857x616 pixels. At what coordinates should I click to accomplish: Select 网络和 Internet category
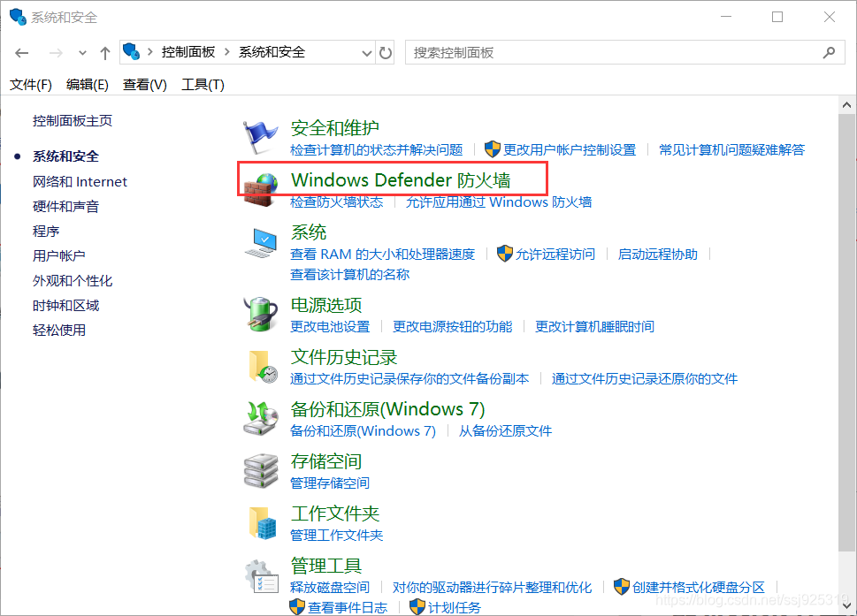click(x=80, y=182)
